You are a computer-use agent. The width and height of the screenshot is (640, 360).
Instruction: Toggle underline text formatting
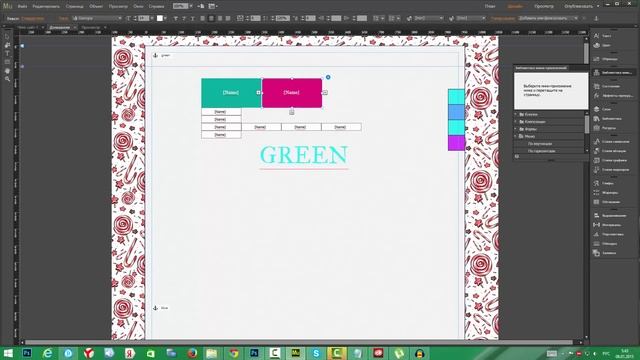(x=192, y=18)
